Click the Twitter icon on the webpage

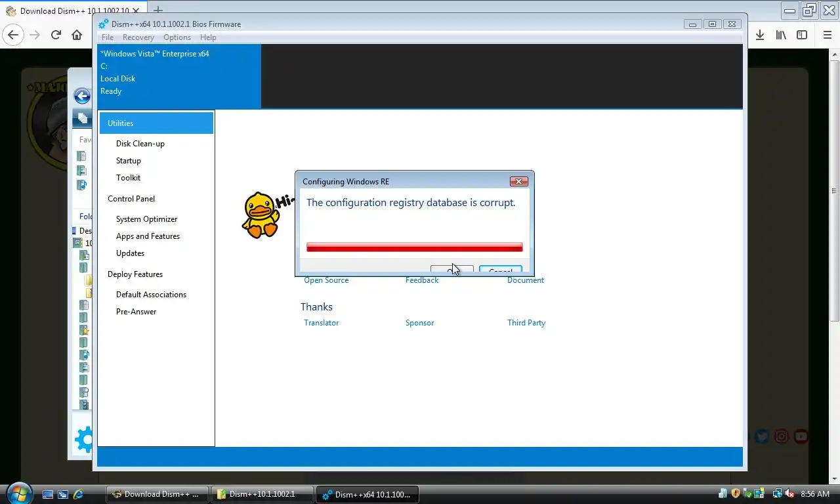(x=761, y=436)
